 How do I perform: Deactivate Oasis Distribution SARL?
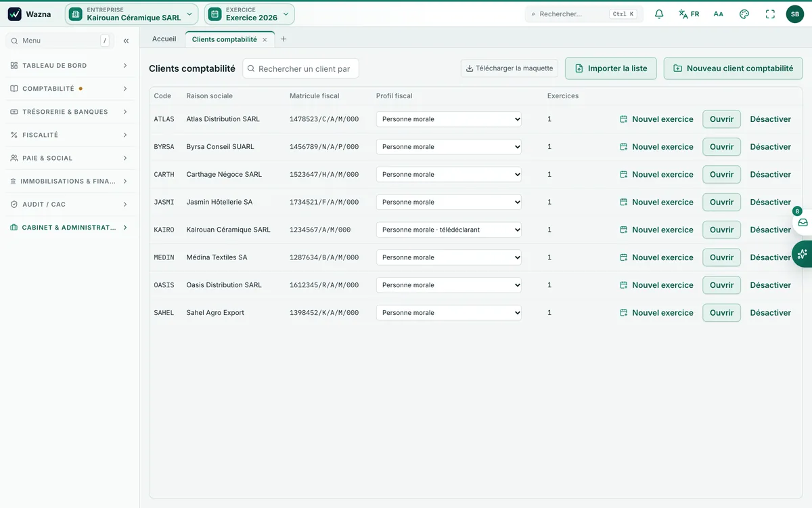coord(771,285)
